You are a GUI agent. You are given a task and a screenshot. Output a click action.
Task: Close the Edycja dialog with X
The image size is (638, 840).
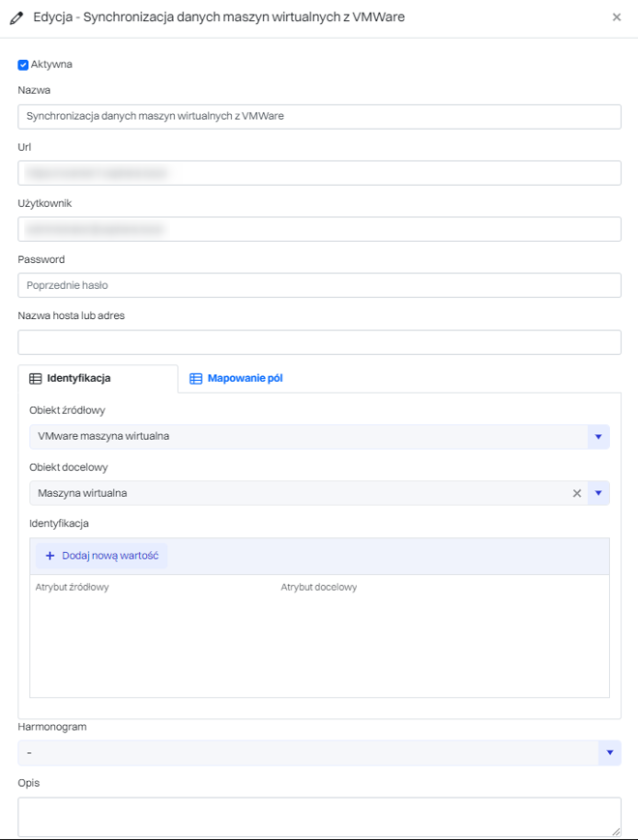coord(617,17)
